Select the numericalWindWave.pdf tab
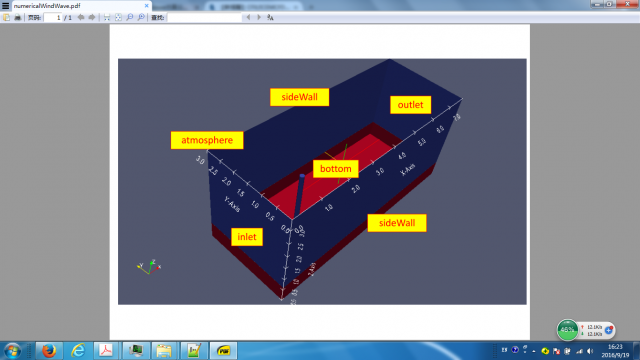 point(82,6)
